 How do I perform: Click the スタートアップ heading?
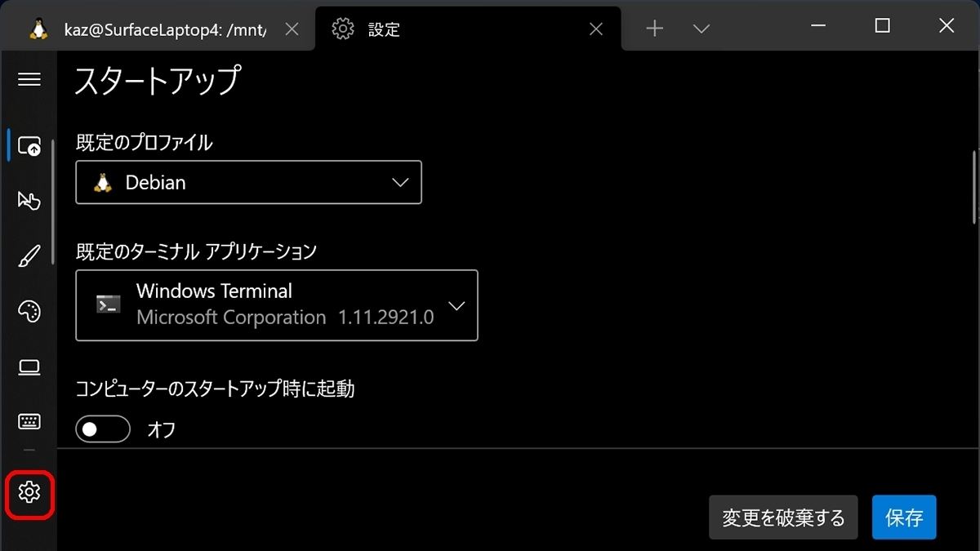click(158, 82)
